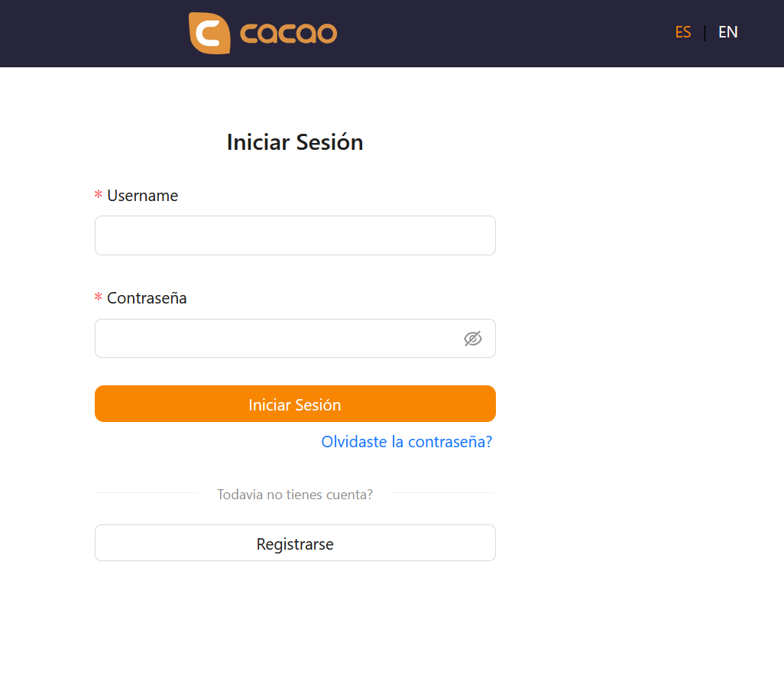Open the Olvidaste la contraseña? link
Image resolution: width=784 pixels, height=698 pixels.
tap(407, 442)
